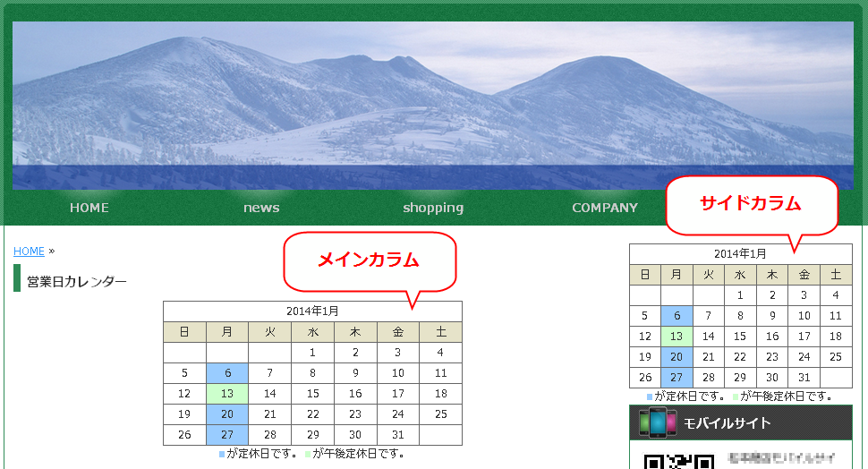Go to the shopping menu item
This screenshot has height=469, width=868.
click(433, 208)
